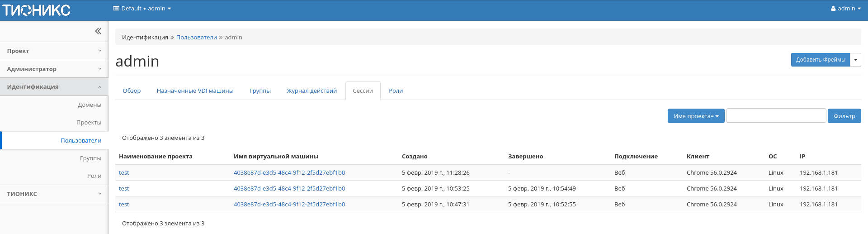The width and height of the screenshot is (868, 234).
Task: Open the Роли tab
Action: (x=396, y=91)
